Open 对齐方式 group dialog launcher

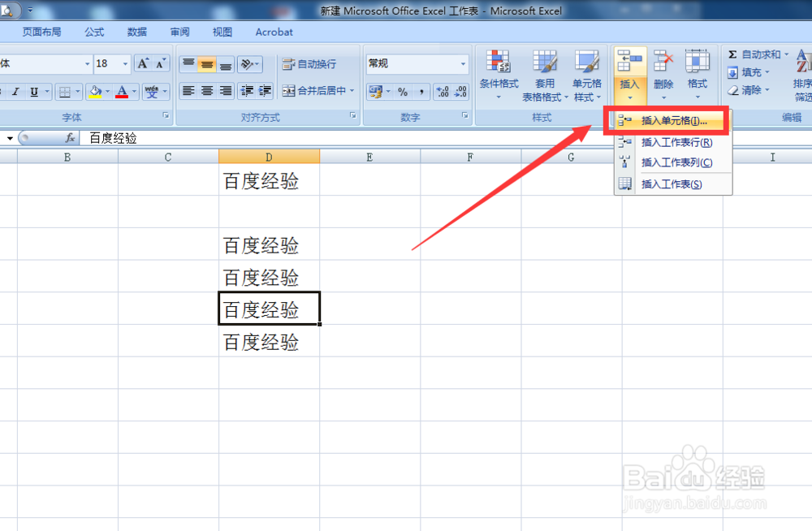click(352, 115)
